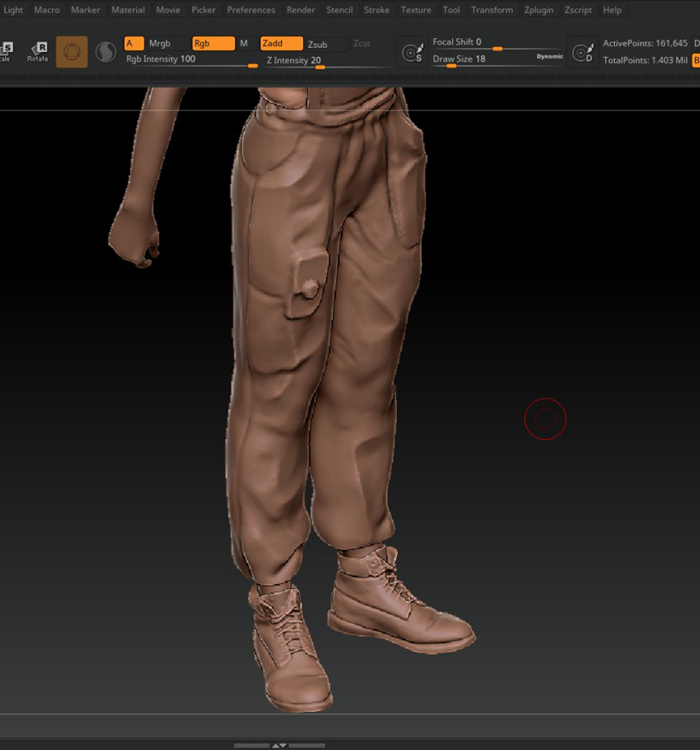Open the Material menu

coord(128,10)
